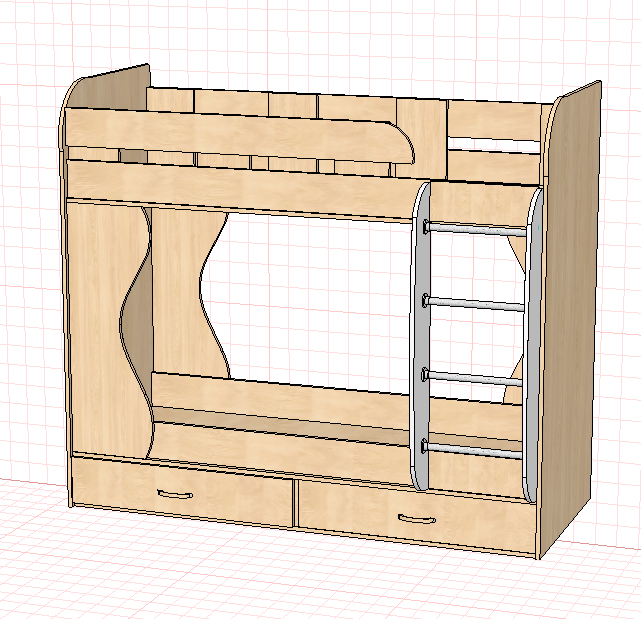
Task: Select the right drawer front panel
Action: coord(417,516)
